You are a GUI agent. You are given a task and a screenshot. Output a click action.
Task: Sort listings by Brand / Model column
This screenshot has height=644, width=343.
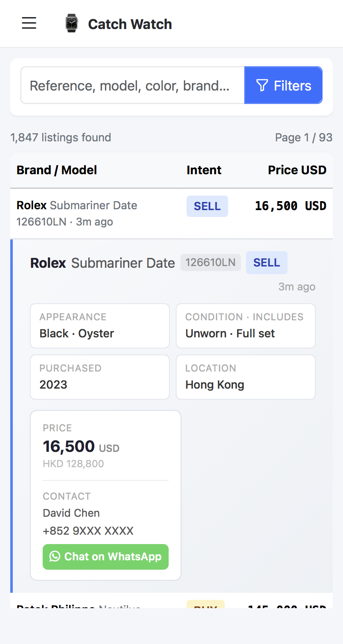point(56,170)
